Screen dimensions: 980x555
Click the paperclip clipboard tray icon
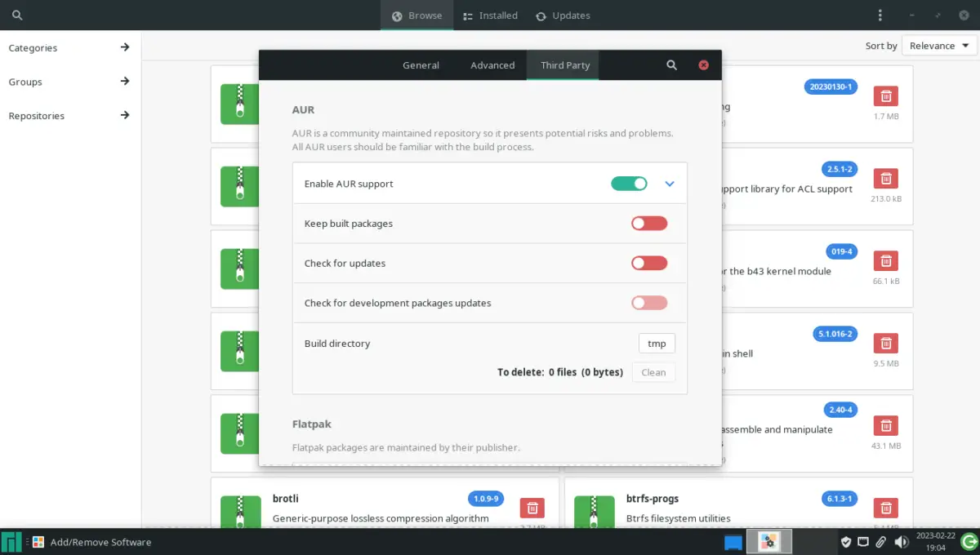pyautogui.click(x=881, y=542)
